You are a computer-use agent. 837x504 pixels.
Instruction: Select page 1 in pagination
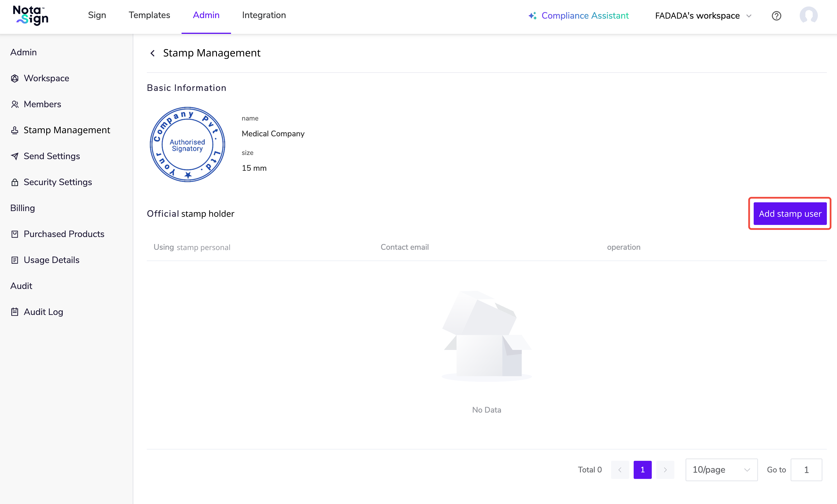[642, 470]
